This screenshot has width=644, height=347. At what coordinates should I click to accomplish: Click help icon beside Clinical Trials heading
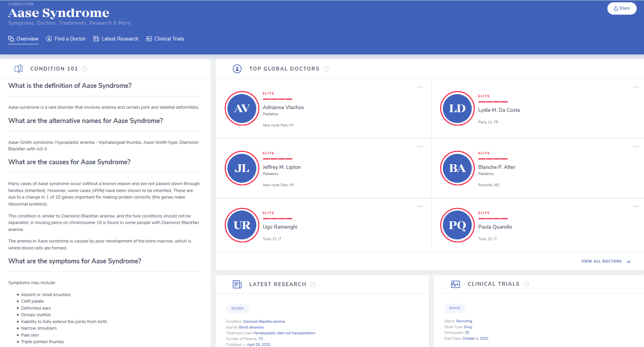(526, 285)
